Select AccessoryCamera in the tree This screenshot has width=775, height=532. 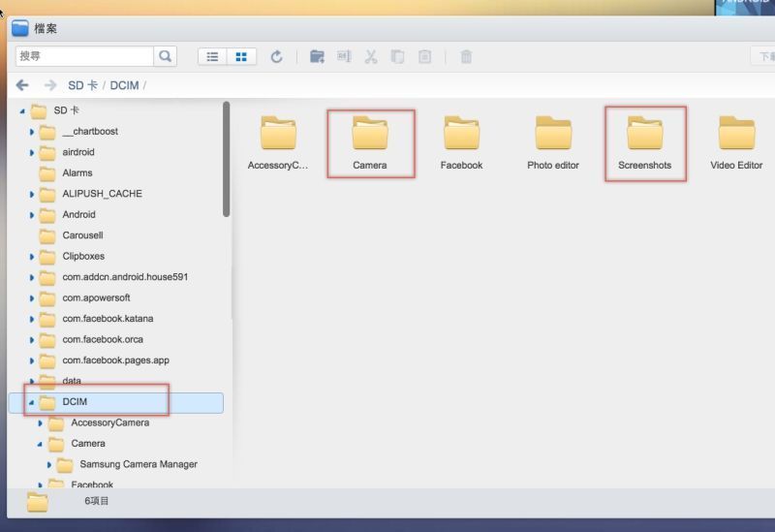coord(109,422)
